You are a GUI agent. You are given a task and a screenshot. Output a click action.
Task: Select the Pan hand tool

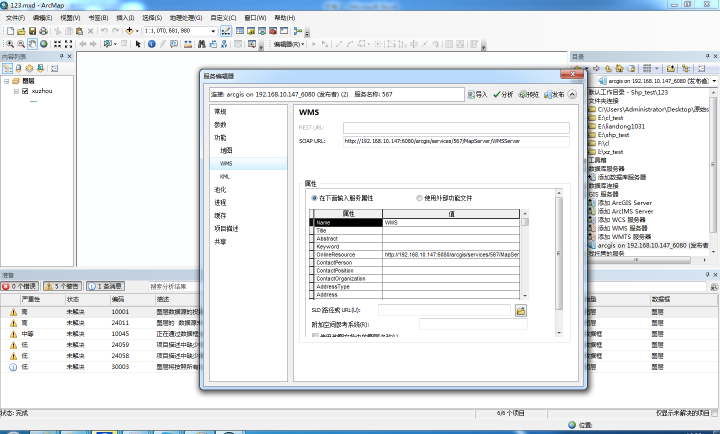(32, 44)
